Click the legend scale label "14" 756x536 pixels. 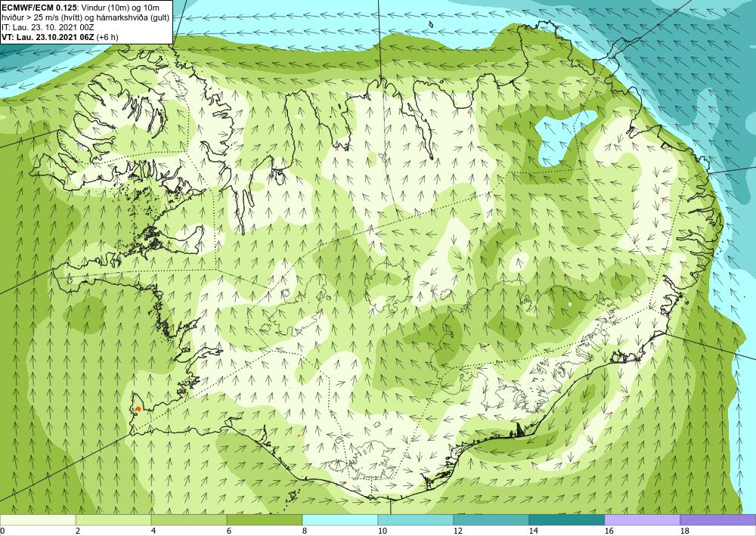click(x=534, y=531)
